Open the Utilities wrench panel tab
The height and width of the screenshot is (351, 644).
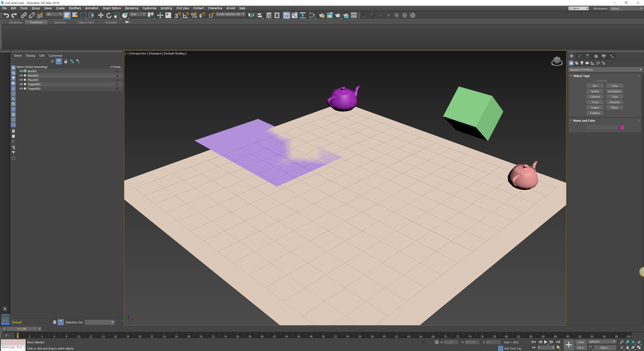612,56
